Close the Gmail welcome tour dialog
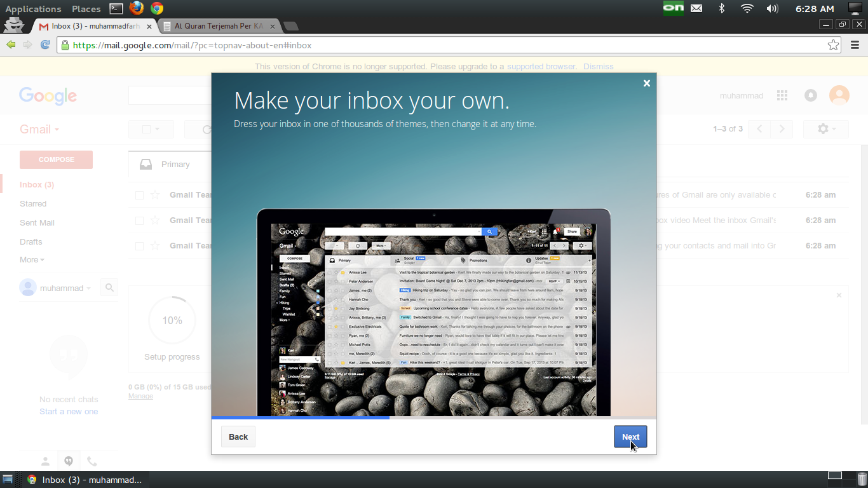The width and height of the screenshot is (868, 488). pyautogui.click(x=647, y=83)
